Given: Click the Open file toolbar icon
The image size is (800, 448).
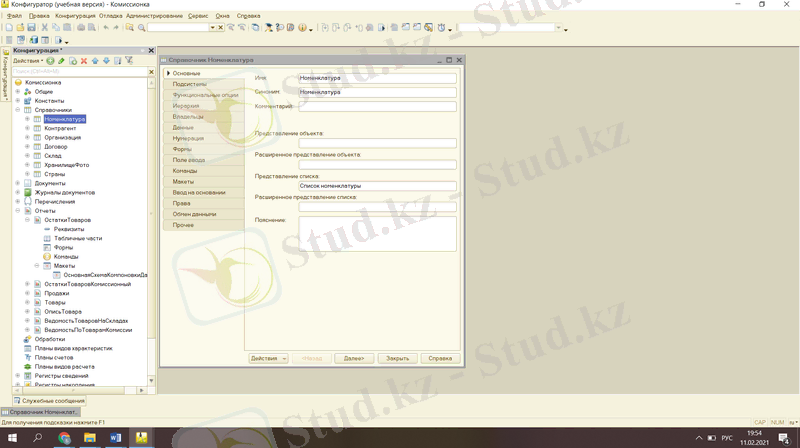Looking at the screenshot, I should pos(20,28).
